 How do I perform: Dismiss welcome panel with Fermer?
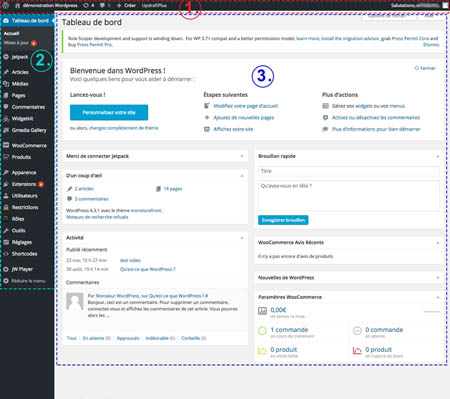pos(425,68)
